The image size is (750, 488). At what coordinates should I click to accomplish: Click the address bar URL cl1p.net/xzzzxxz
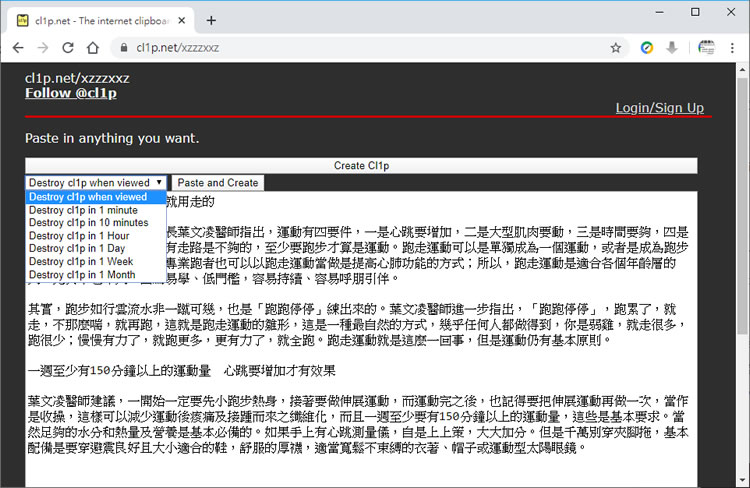[x=177, y=48]
